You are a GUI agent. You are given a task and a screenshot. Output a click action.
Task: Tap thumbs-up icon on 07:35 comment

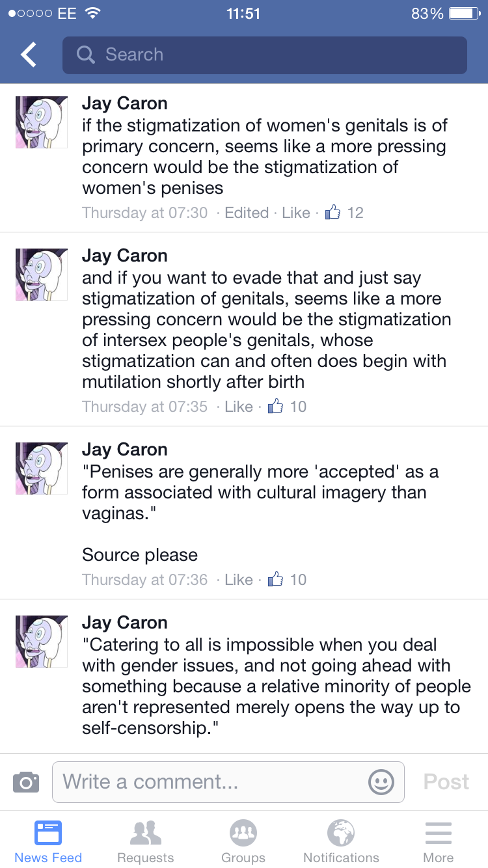point(275,406)
